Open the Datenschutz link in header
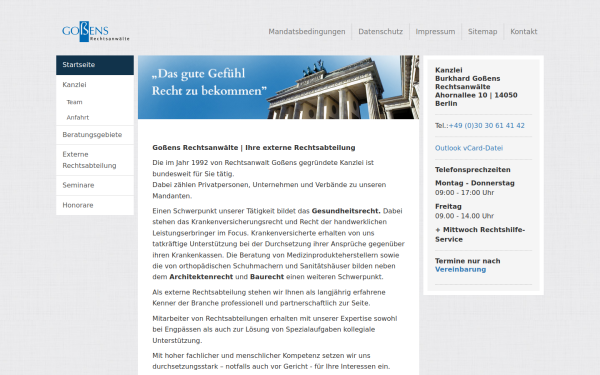This screenshot has width=600, height=375. pyautogui.click(x=380, y=32)
